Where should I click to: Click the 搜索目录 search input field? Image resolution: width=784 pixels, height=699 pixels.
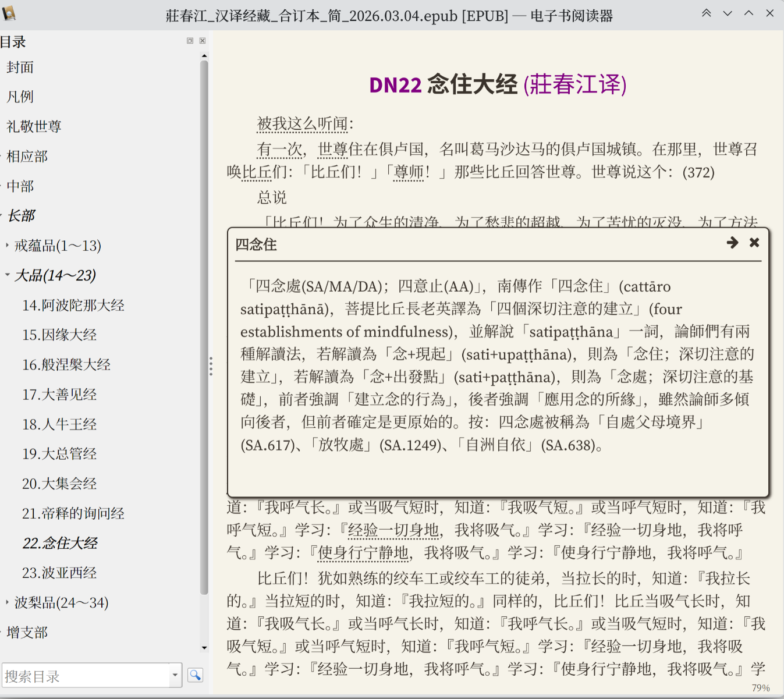click(x=86, y=676)
